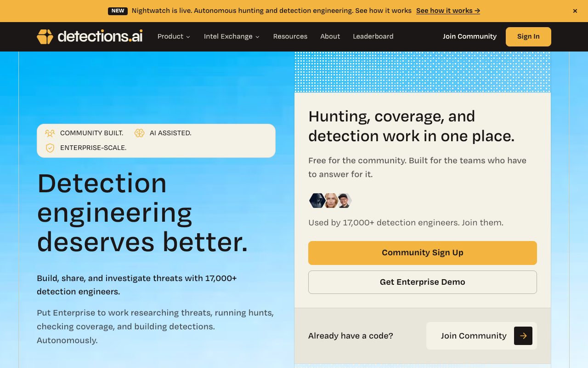Click the arrow icon next to Join Community
The width and height of the screenshot is (588, 368).
[523, 336]
